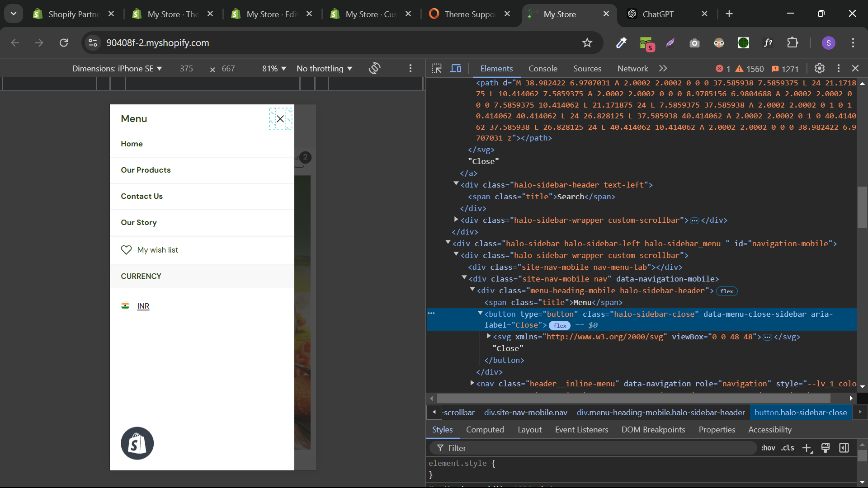The image size is (868, 488).
Task: Toggle the computed styles sidebar icon
Action: (x=844, y=448)
